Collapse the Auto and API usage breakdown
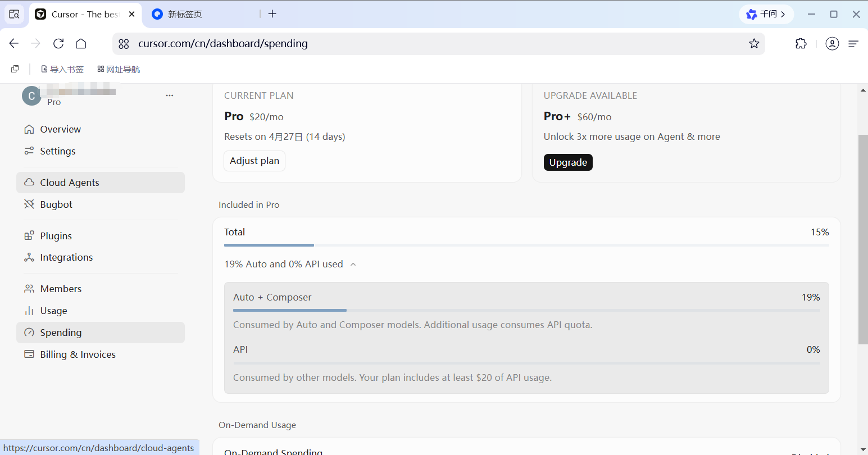 353,265
